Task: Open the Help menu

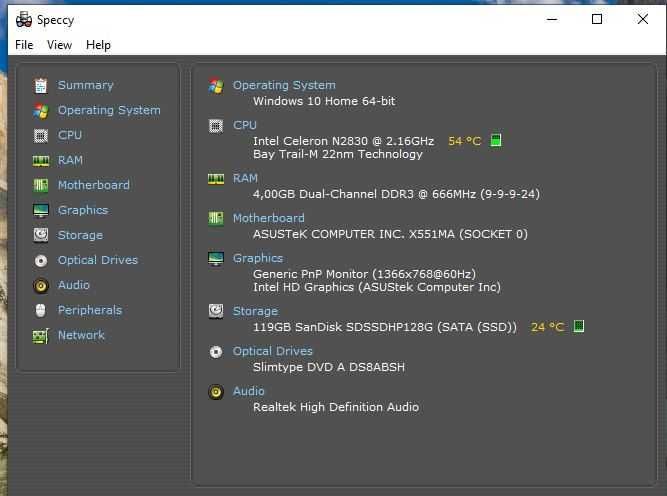Action: [x=98, y=45]
